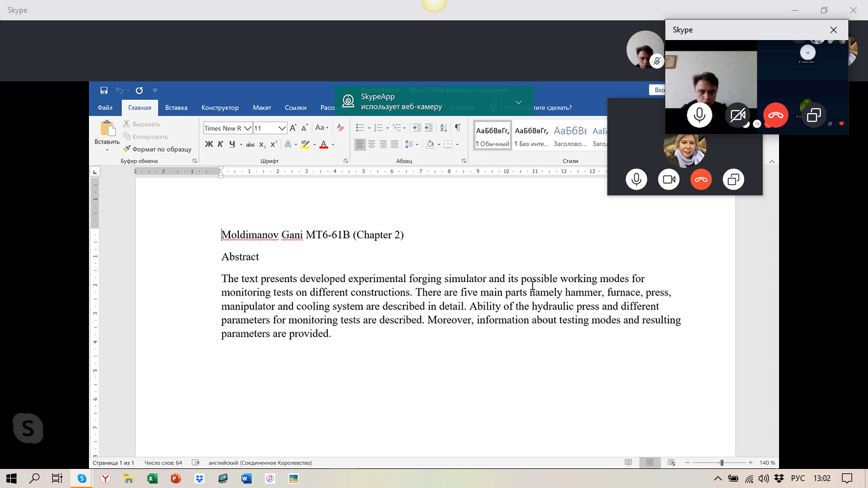Switch to the Макет (Layout) tab
Image resolution: width=868 pixels, height=488 pixels.
pyautogui.click(x=262, y=107)
